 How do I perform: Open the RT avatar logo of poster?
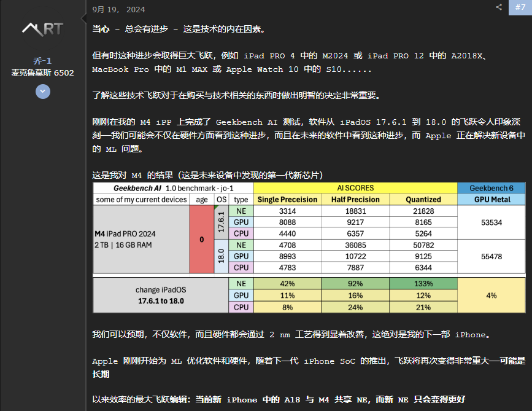click(x=42, y=28)
